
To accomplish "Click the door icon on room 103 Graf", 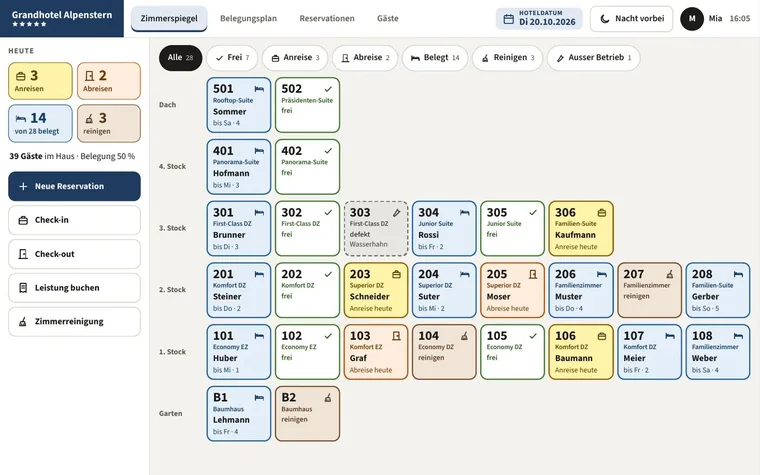I will (396, 336).
